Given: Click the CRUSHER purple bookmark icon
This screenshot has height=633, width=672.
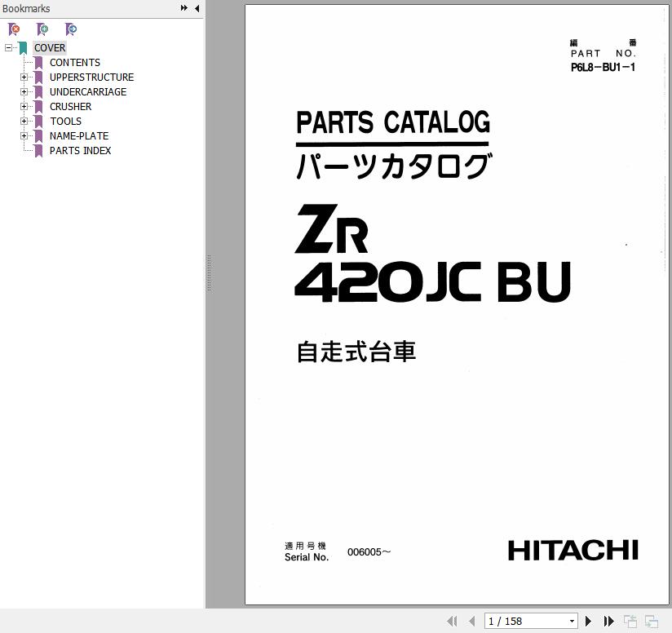Looking at the screenshot, I should tap(38, 107).
